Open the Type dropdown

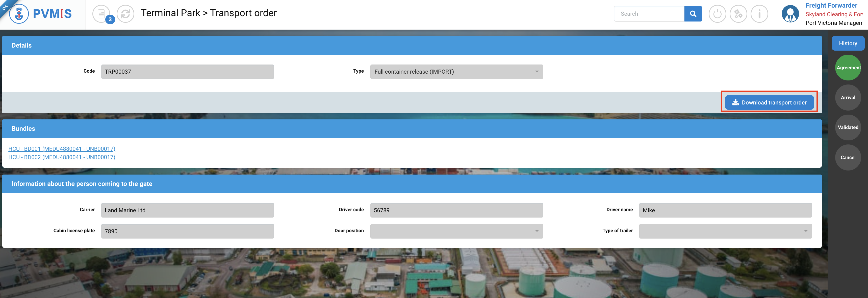click(x=456, y=72)
